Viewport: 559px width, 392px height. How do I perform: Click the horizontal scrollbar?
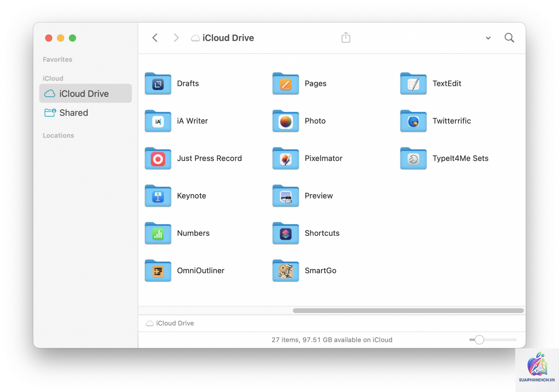408,311
